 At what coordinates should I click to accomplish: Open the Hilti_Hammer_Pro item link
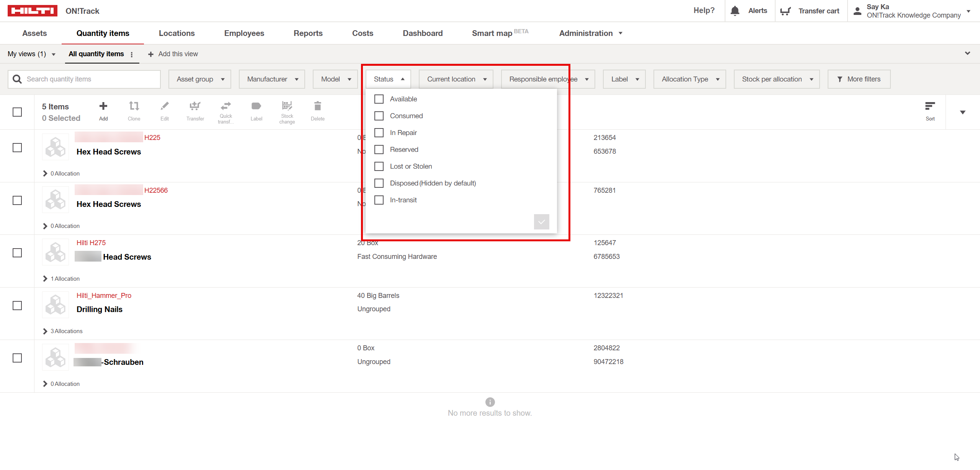pos(104,296)
